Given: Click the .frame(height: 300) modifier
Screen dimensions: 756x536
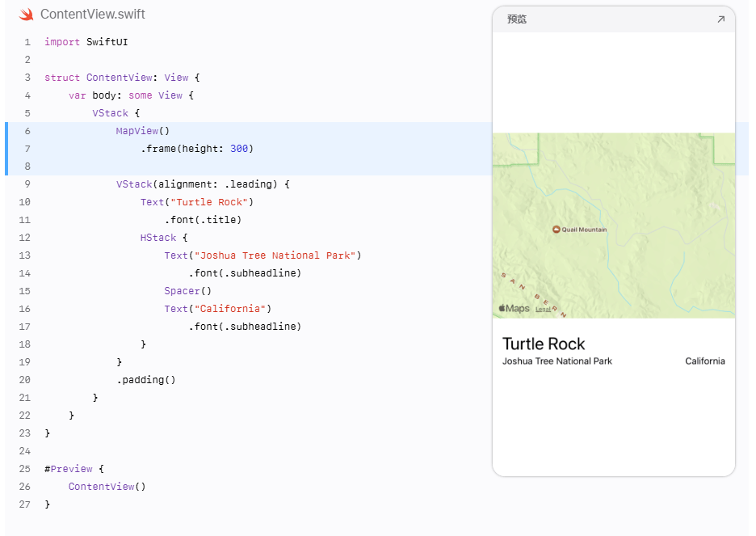Looking at the screenshot, I should point(197,149).
